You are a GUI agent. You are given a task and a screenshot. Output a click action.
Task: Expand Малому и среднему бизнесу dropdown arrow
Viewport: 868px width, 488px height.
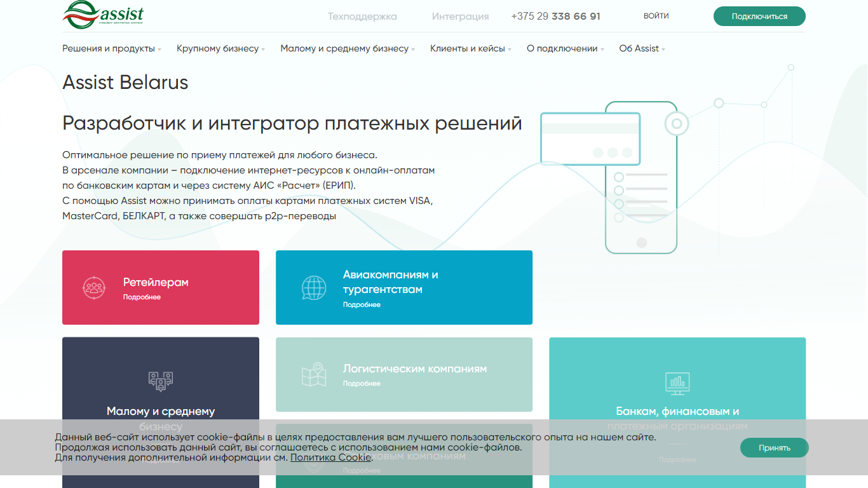[413, 50]
